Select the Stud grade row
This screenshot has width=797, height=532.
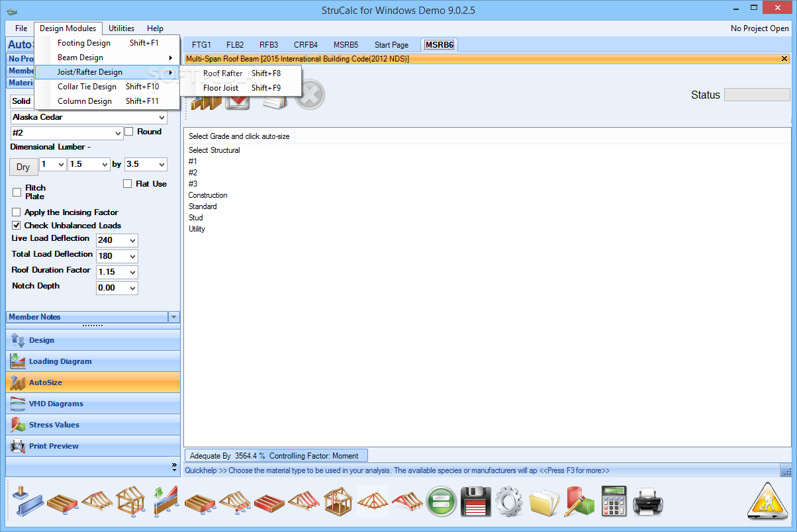196,218
